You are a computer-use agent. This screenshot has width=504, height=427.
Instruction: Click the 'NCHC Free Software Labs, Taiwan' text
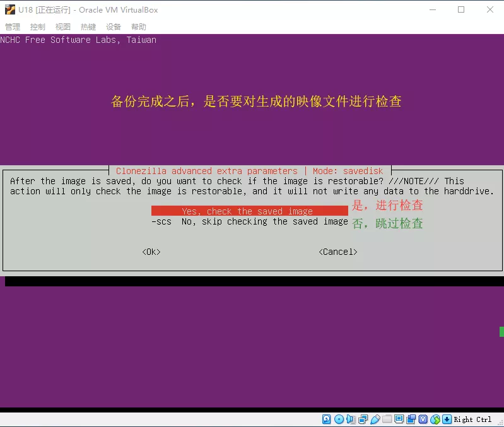click(78, 40)
